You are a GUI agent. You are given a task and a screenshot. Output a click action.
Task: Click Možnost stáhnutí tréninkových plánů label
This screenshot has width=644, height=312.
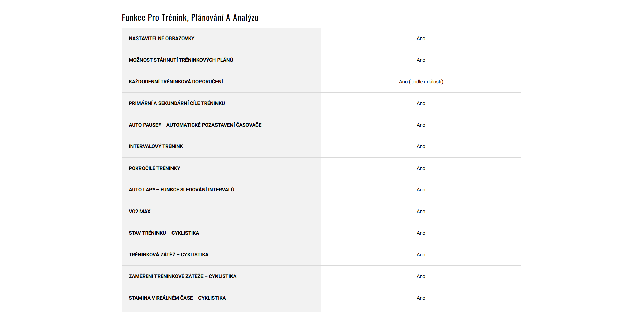click(181, 60)
